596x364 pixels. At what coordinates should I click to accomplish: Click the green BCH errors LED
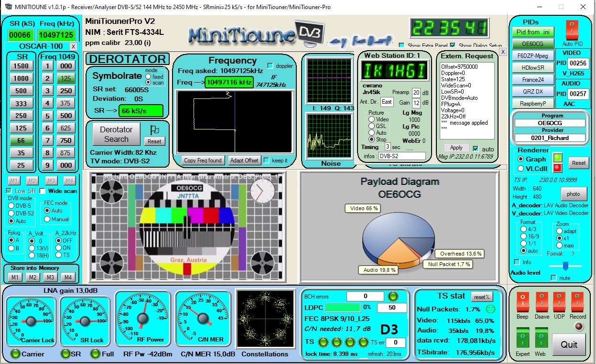tap(393, 296)
